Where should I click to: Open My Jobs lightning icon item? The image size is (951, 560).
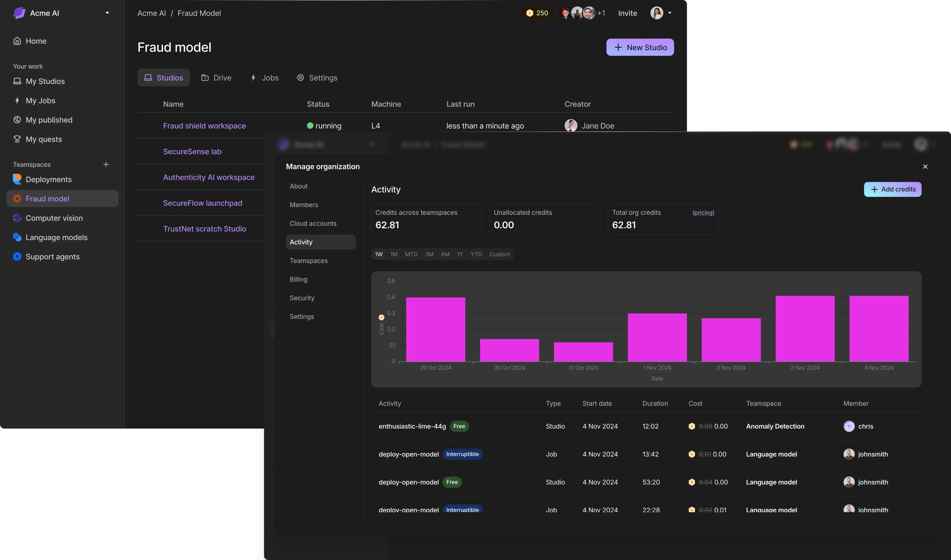coord(17,100)
